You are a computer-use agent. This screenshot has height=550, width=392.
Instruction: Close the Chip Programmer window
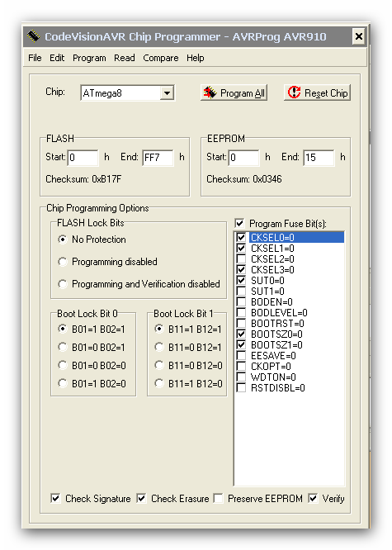(359, 36)
